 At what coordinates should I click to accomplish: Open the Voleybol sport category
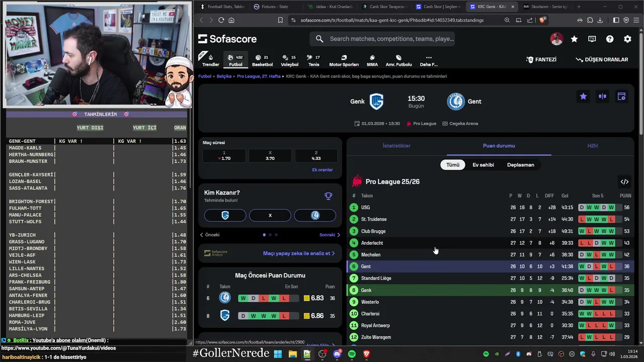click(x=289, y=60)
